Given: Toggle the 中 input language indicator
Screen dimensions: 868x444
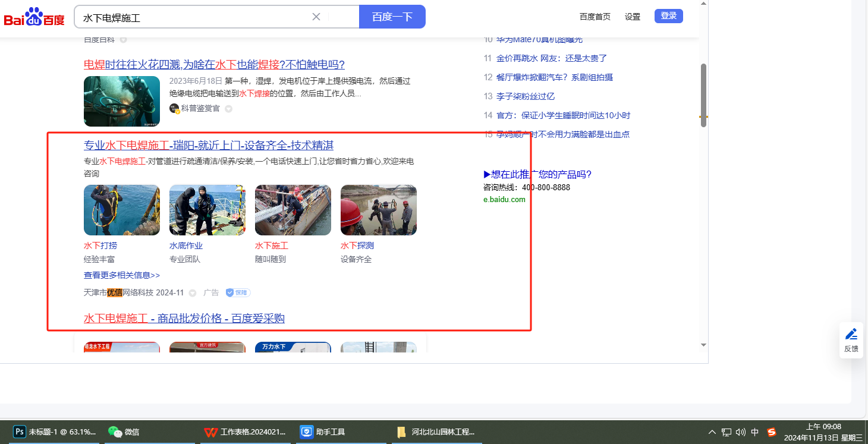Looking at the screenshot, I should [755, 432].
